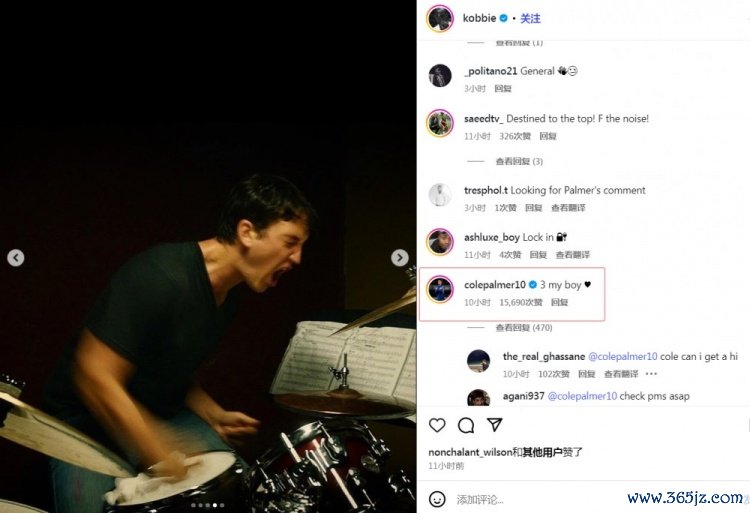Open colepalmer10 profile picture
Image resolution: width=750 pixels, height=513 pixels.
coord(440,289)
